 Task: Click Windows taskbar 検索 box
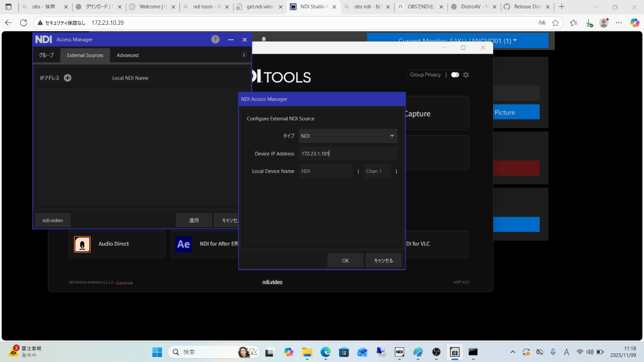coord(213,352)
